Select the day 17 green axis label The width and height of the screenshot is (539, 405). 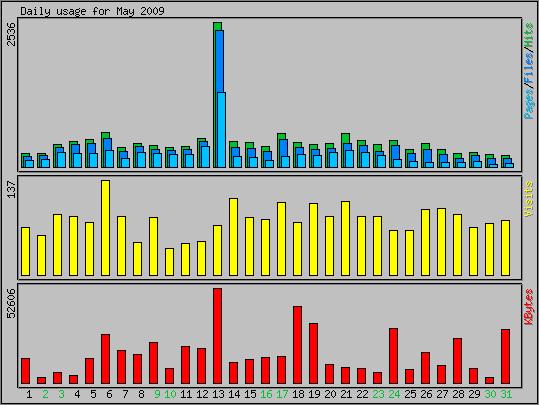tap(282, 394)
